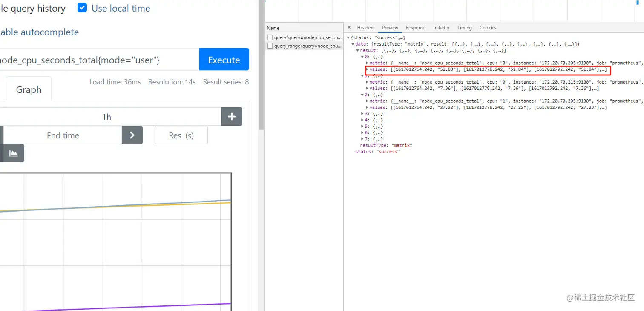Collapse the result array node
This screenshot has width=644, height=311.
(358, 51)
